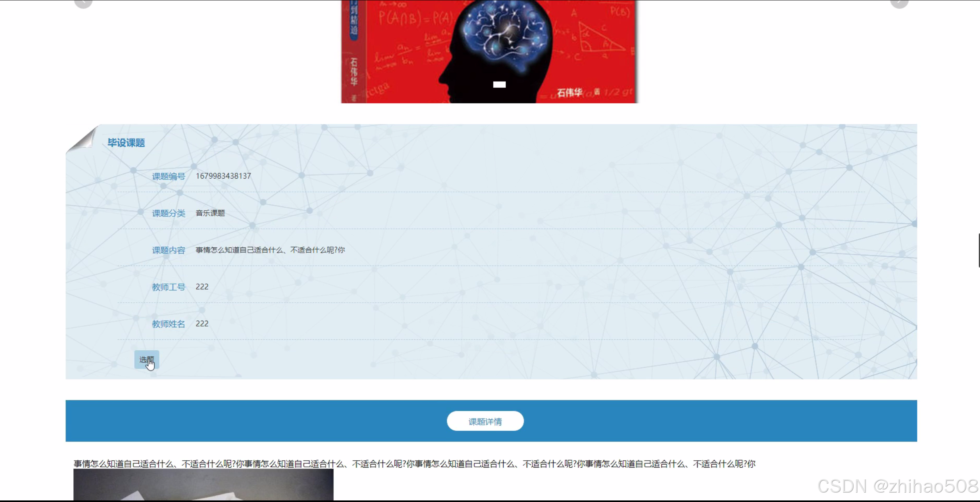This screenshot has height=502, width=980.
Task: Click the 课题编号 label
Action: coord(168,176)
